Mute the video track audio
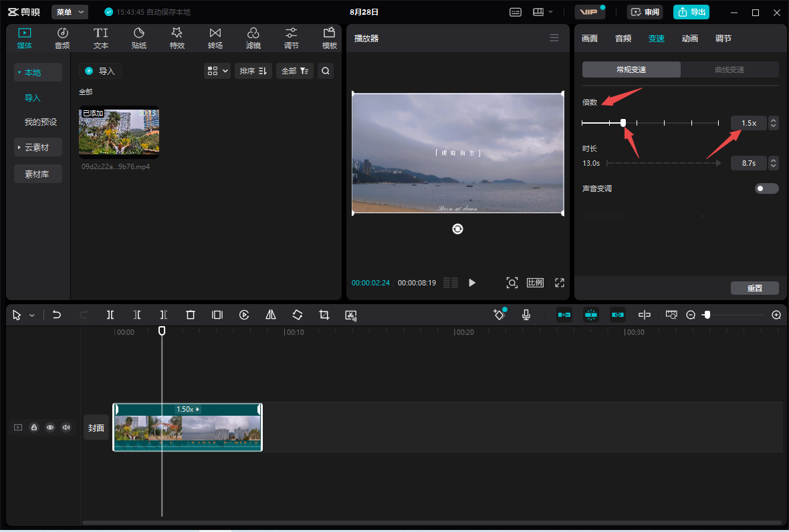 pos(66,428)
